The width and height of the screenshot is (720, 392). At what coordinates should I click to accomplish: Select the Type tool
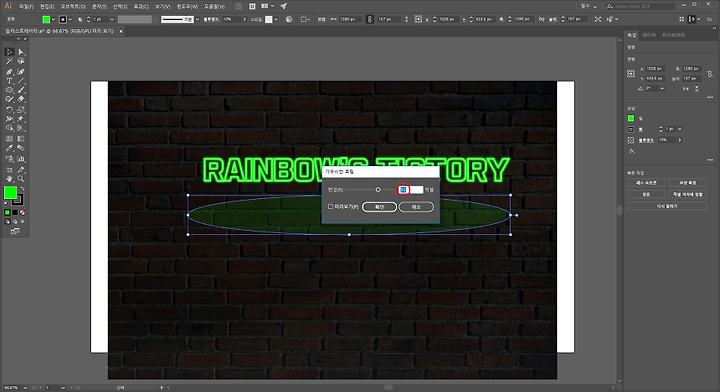point(9,81)
